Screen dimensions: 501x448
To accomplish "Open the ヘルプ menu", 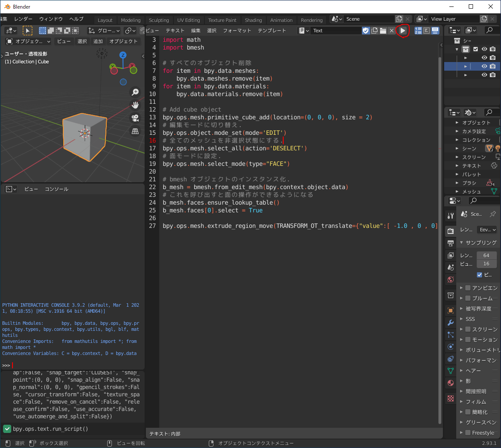I will pos(76,19).
